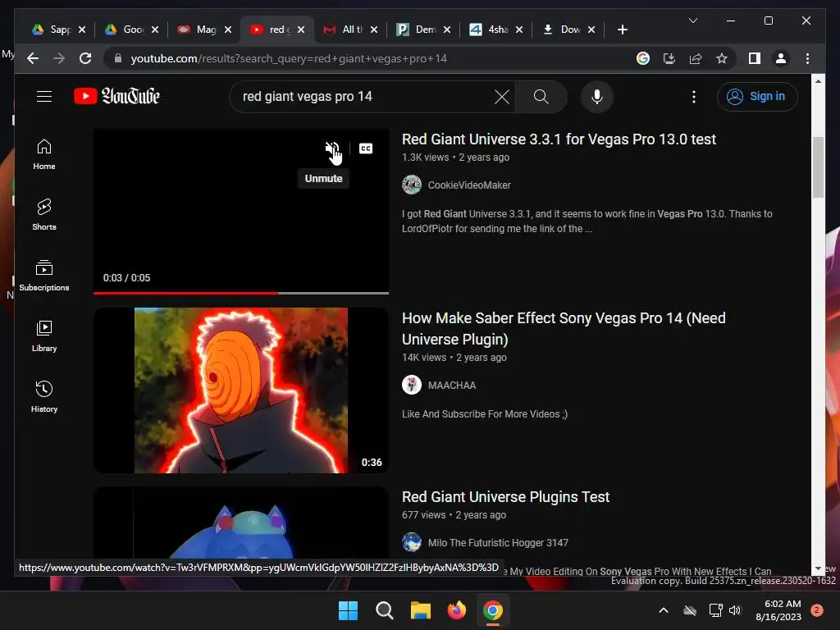This screenshot has height=630, width=840.
Task: Open clock showing 6:02 AM
Action: tap(778, 610)
